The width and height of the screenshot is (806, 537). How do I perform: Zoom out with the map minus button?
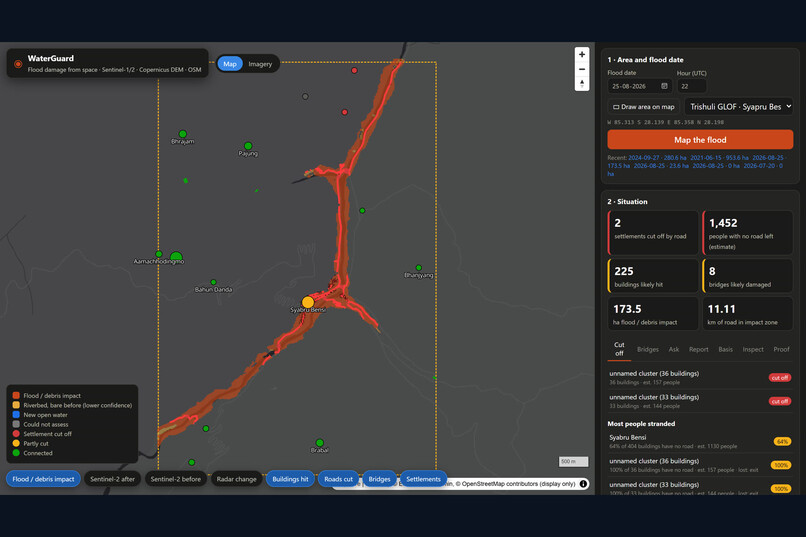coord(581,69)
